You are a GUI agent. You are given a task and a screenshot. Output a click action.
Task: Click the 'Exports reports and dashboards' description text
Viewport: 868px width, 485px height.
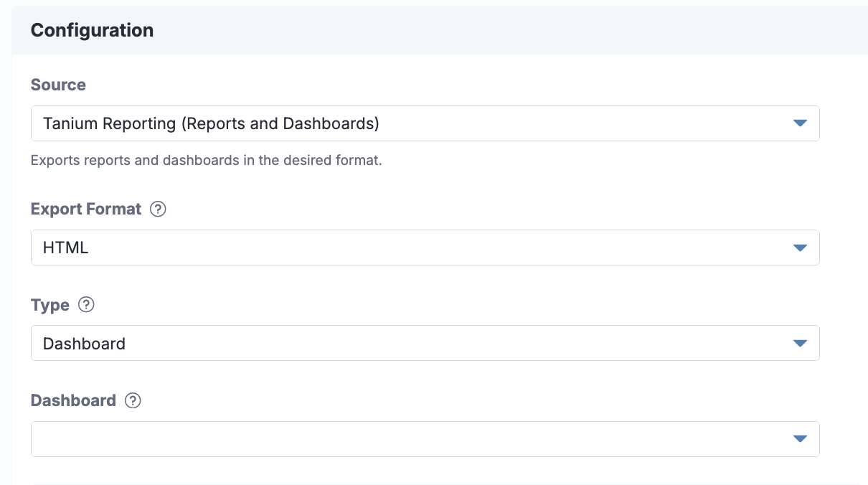coord(206,161)
